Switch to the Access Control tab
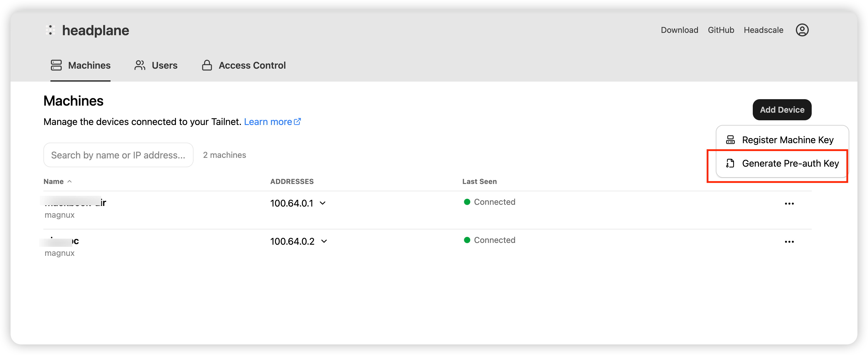Image resolution: width=868 pixels, height=355 pixels. [x=252, y=65]
